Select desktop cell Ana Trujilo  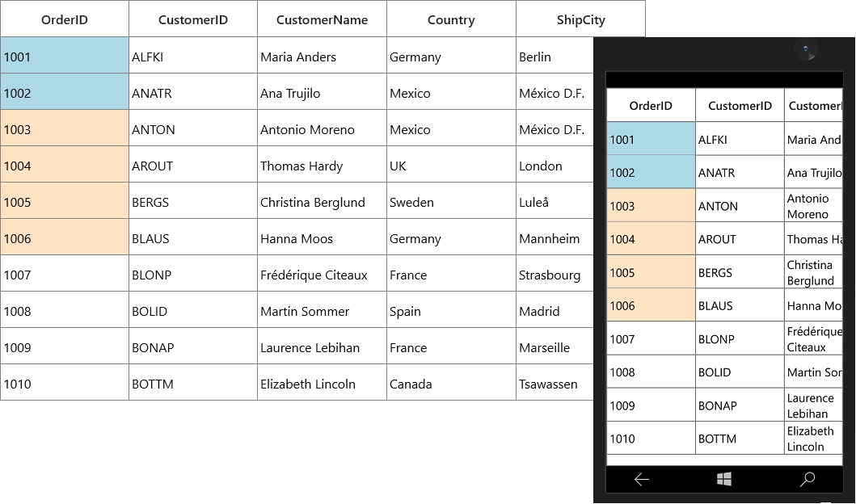[322, 91]
